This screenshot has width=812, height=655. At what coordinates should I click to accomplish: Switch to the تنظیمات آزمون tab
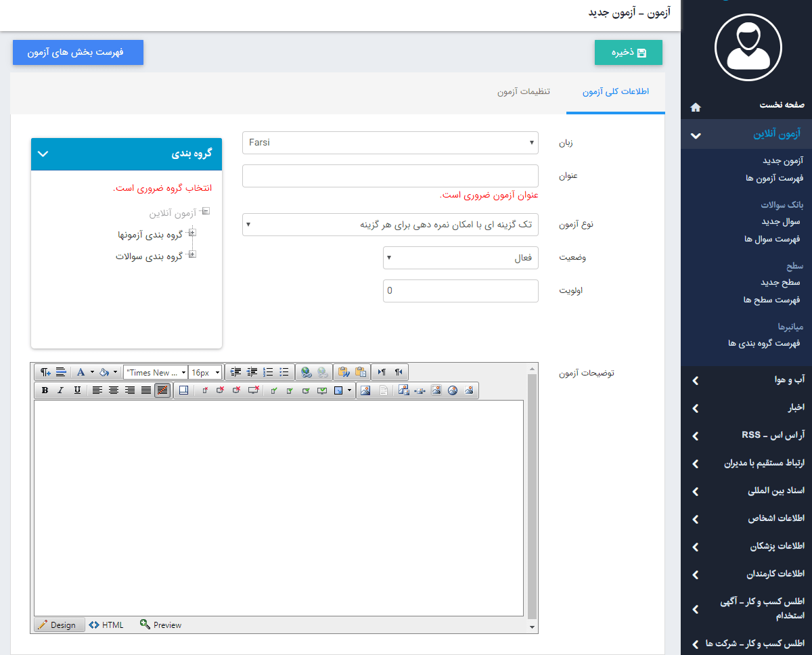(524, 93)
